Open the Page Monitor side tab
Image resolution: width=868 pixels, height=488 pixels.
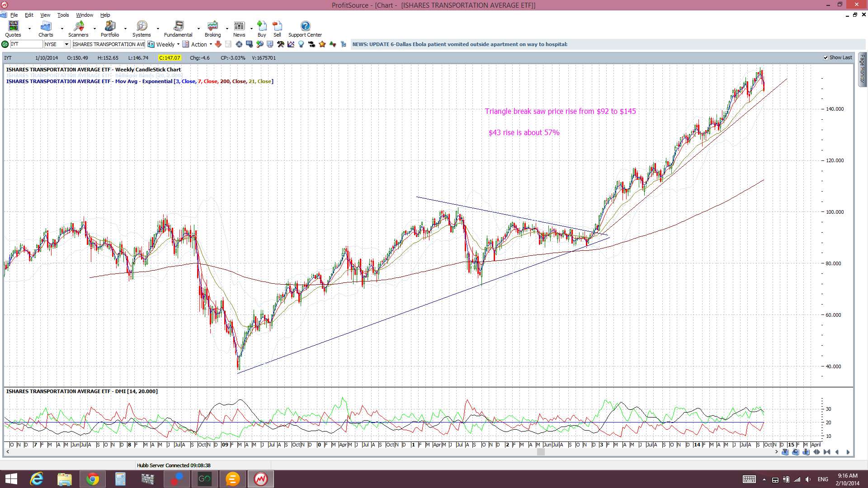[x=862, y=70]
